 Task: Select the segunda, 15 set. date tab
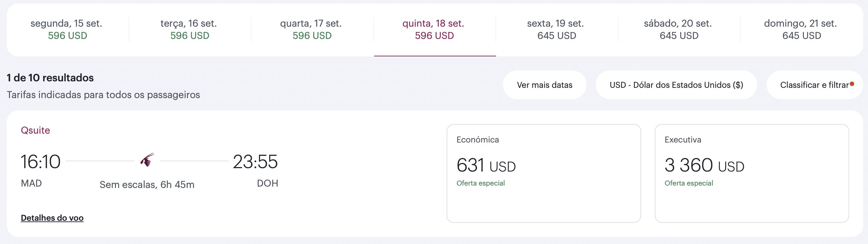[x=68, y=29]
